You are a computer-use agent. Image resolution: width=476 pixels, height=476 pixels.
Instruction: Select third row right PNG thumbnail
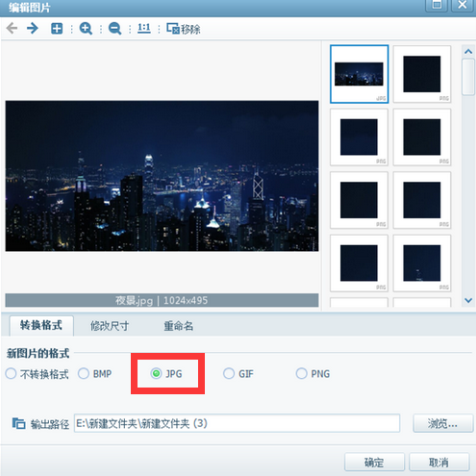[x=422, y=200]
